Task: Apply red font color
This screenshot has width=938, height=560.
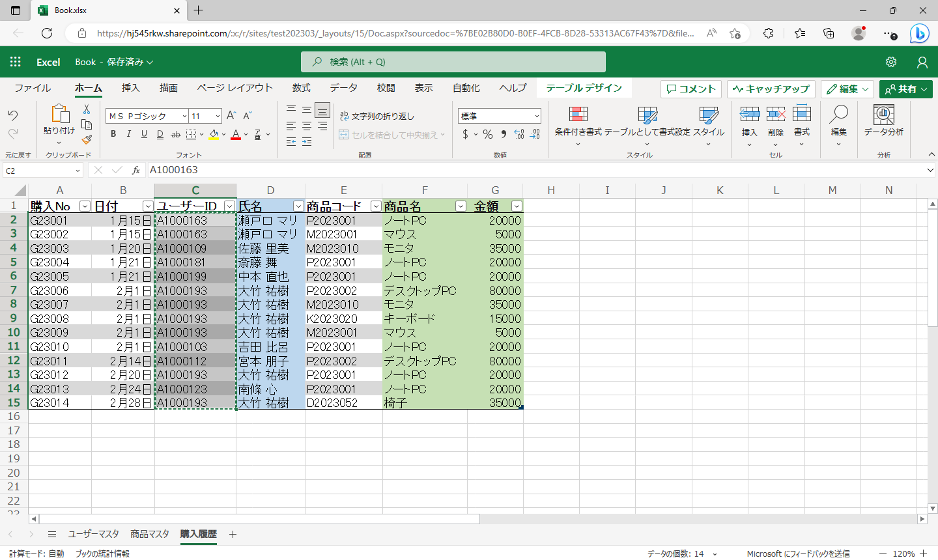Action: coord(236,134)
